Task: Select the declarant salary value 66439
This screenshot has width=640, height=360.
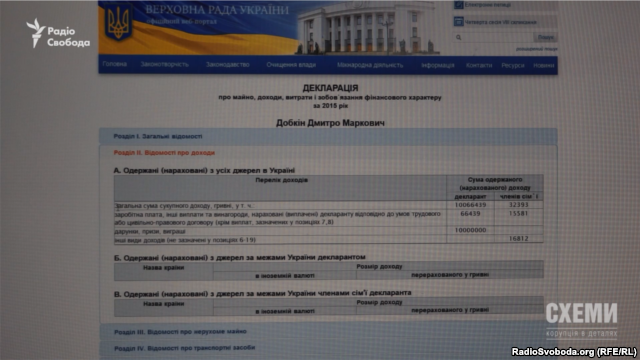Action: (x=470, y=213)
